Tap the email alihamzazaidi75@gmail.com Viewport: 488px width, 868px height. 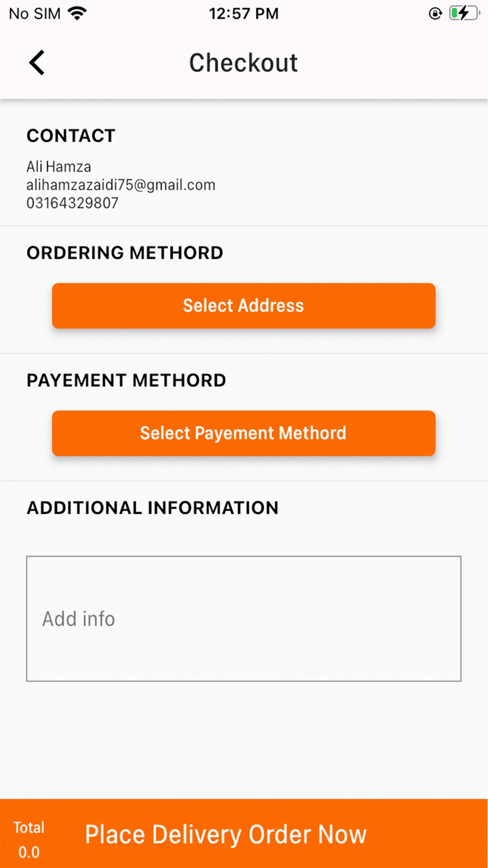121,185
